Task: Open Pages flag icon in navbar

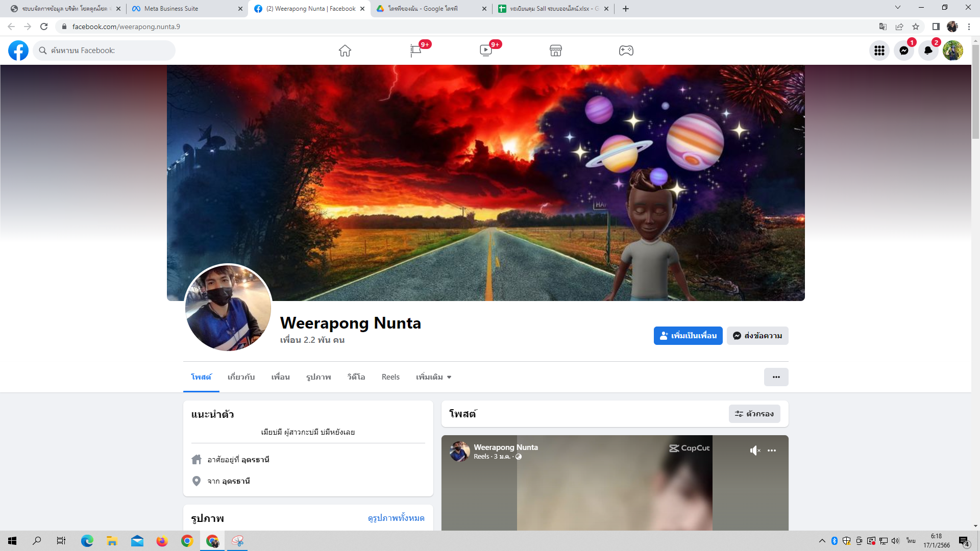Action: click(x=415, y=51)
